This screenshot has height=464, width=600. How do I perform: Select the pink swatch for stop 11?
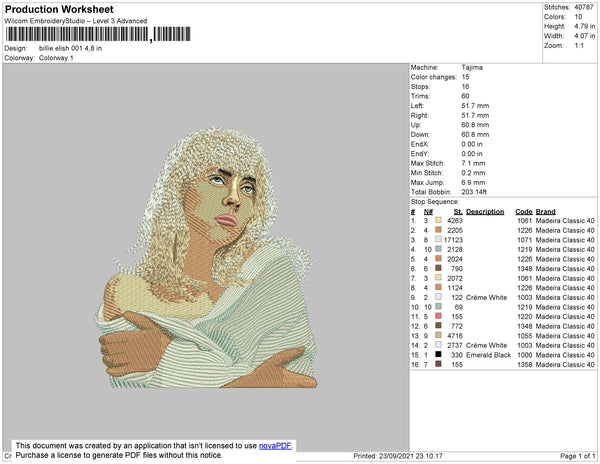point(438,316)
